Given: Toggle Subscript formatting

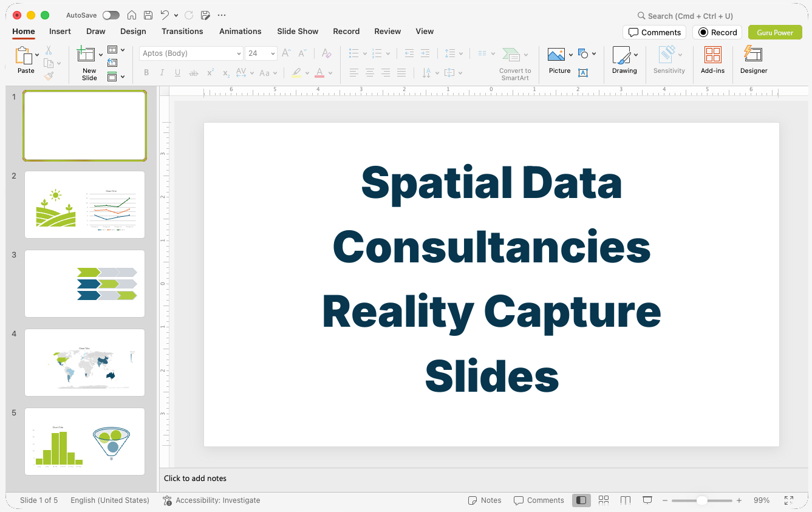Looking at the screenshot, I should (226, 73).
